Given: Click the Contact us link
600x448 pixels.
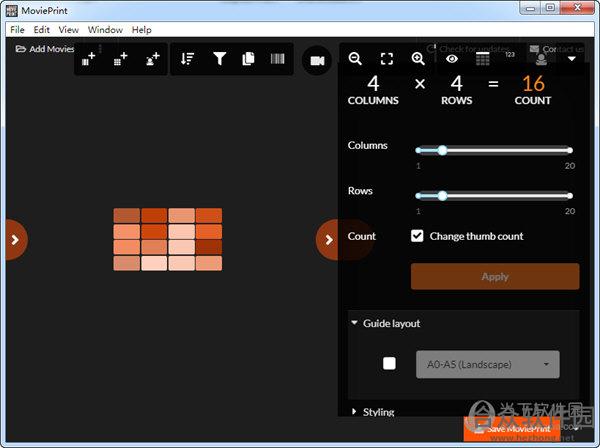Looking at the screenshot, I should coord(557,49).
